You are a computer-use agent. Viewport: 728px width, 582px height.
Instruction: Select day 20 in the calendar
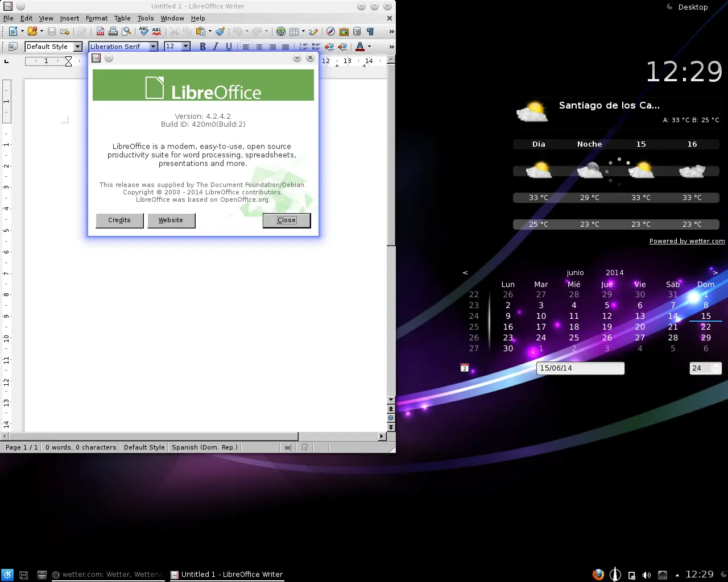[x=640, y=327]
